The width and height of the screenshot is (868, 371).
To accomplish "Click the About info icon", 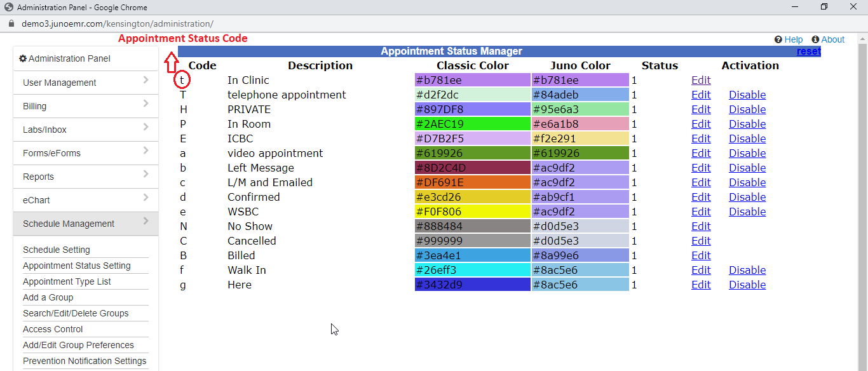I will coord(815,39).
